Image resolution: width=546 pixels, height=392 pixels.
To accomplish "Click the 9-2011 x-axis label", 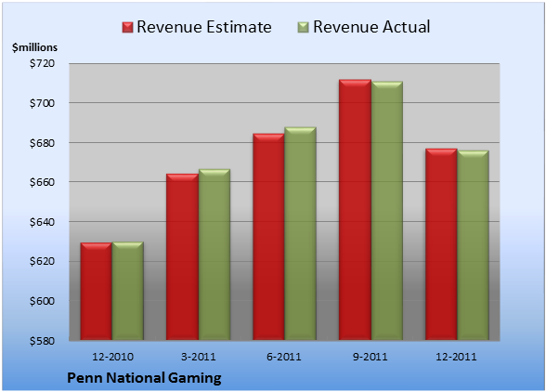I will pyautogui.click(x=370, y=357).
